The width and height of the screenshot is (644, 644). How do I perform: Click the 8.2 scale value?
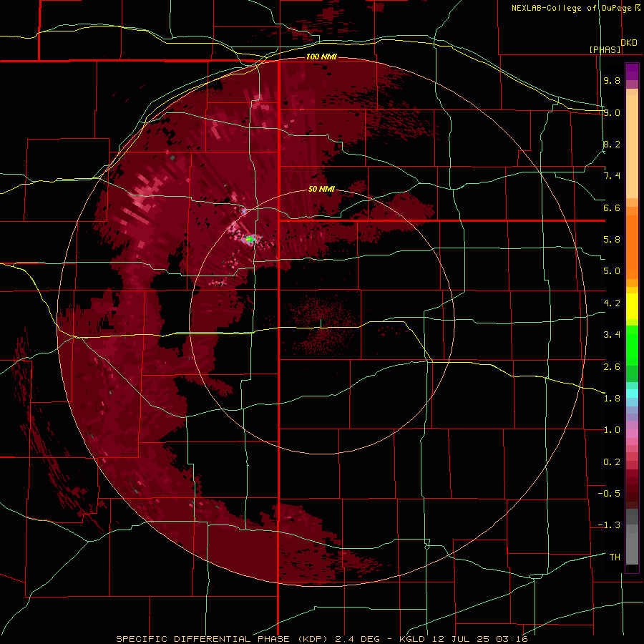click(x=612, y=144)
